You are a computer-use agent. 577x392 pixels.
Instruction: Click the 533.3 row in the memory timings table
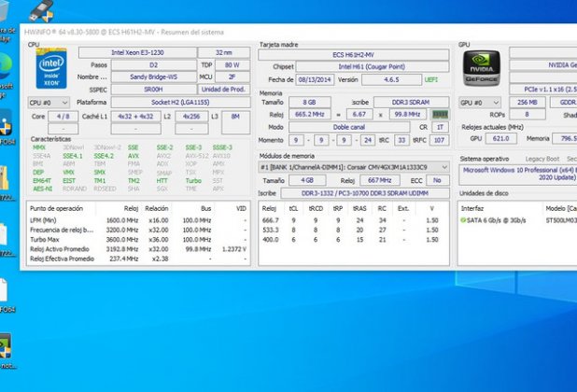click(x=353, y=230)
